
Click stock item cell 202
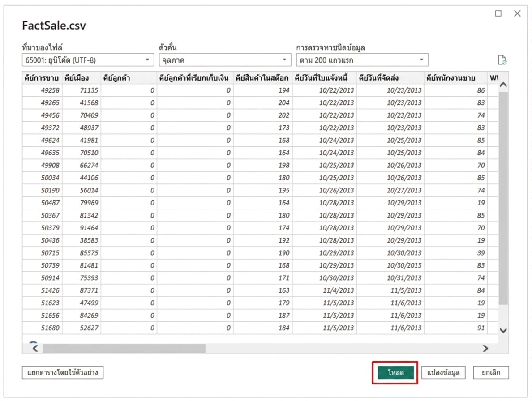tap(263, 115)
